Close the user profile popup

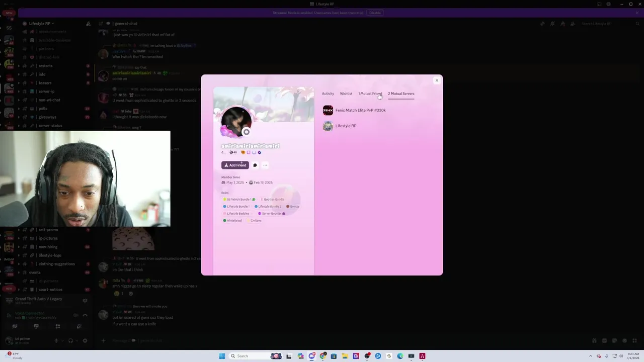tap(437, 80)
